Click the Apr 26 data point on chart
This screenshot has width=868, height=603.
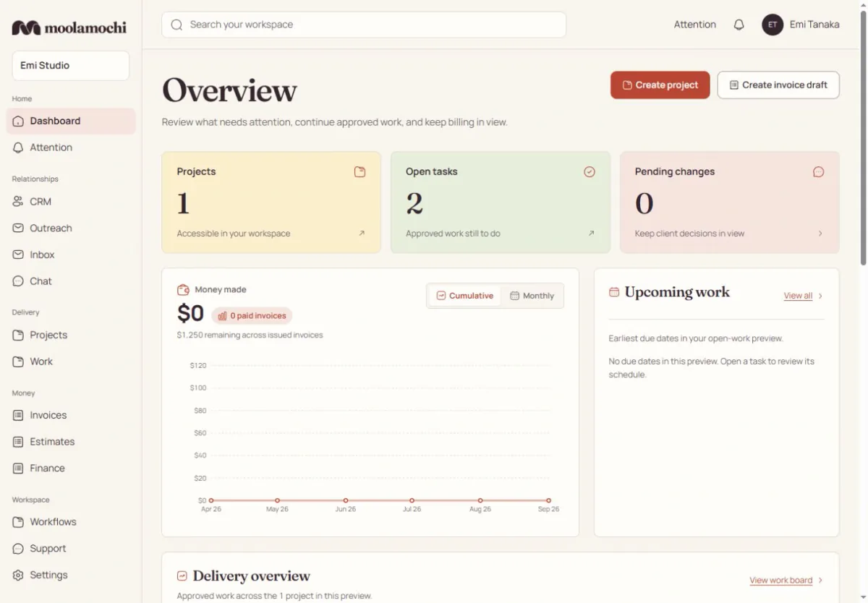tap(211, 500)
